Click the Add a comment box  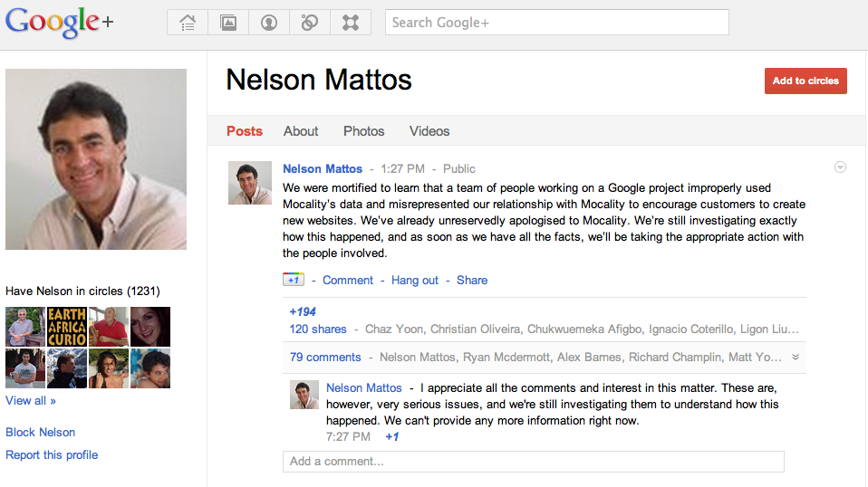coord(533,462)
